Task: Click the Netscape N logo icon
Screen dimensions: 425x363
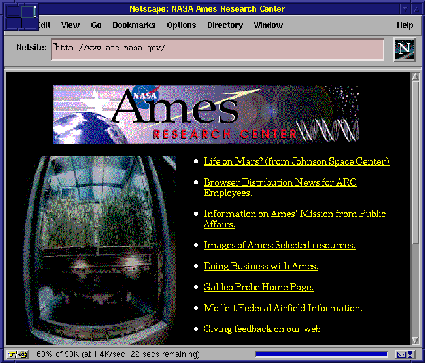Action: 404,49
